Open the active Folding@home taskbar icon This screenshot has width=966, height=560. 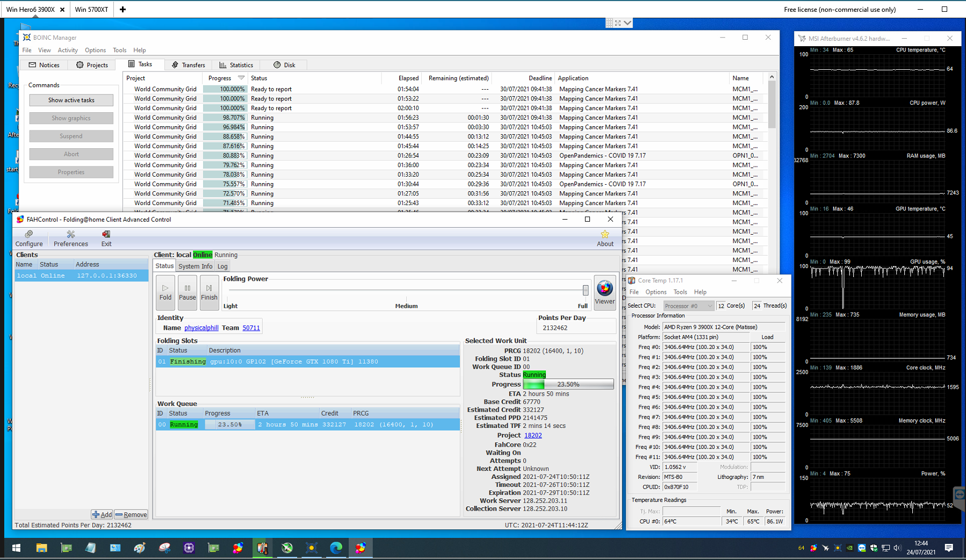(361, 548)
